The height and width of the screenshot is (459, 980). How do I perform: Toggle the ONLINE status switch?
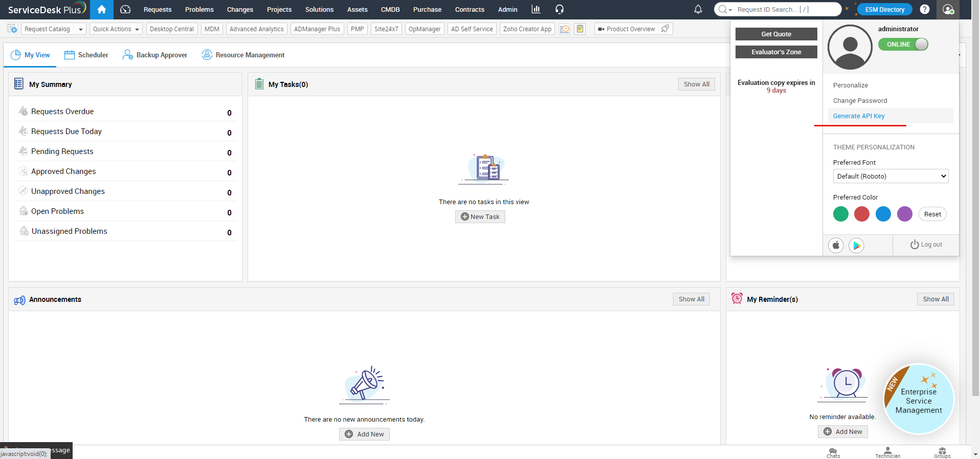click(x=903, y=45)
